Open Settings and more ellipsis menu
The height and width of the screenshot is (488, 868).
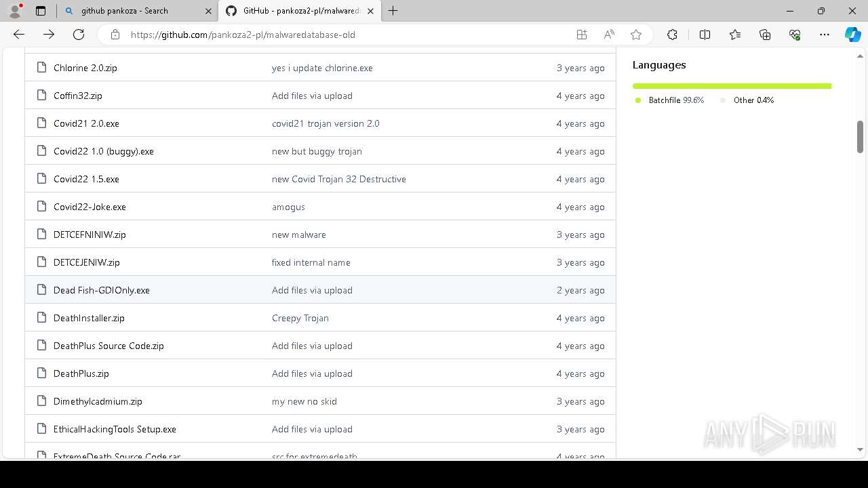(x=825, y=35)
